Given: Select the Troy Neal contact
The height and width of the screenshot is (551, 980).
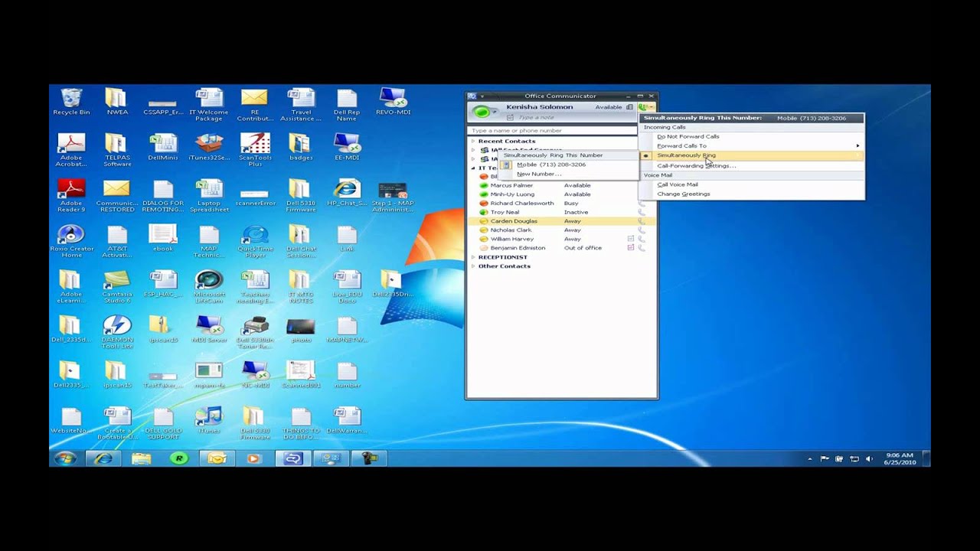Looking at the screenshot, I should (505, 212).
